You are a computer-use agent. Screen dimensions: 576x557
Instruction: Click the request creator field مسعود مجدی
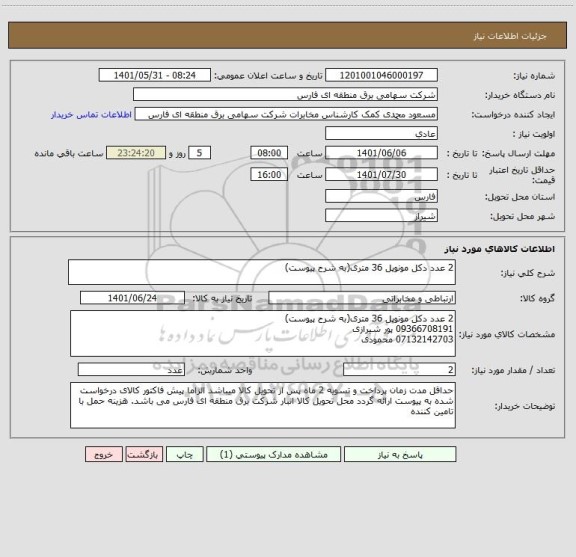pos(286,114)
